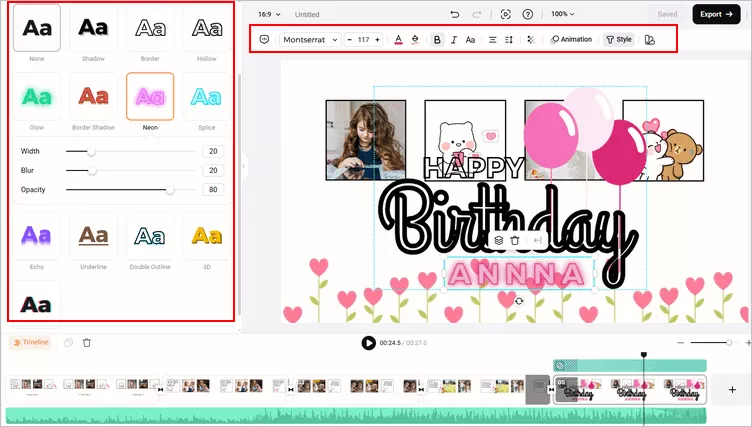Undo the last action

455,14
